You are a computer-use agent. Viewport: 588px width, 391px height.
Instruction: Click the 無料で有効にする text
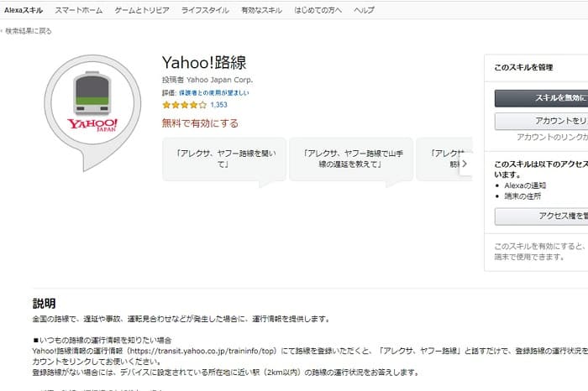click(x=200, y=123)
